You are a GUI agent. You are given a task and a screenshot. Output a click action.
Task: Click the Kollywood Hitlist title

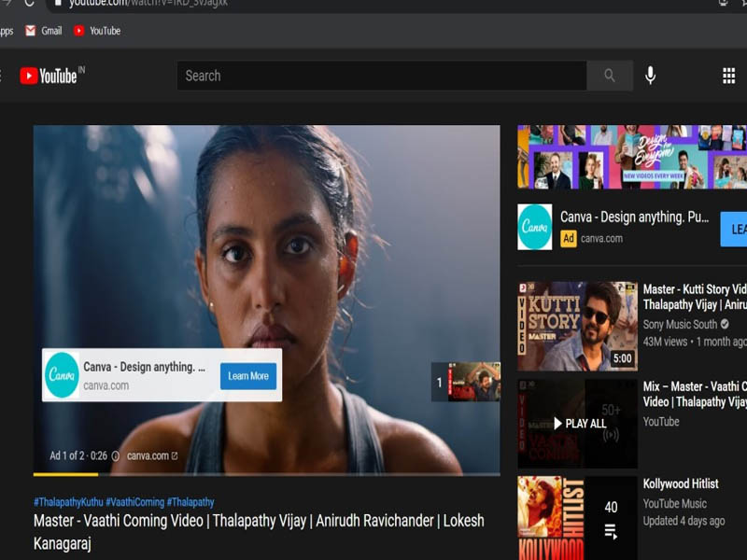click(x=681, y=483)
